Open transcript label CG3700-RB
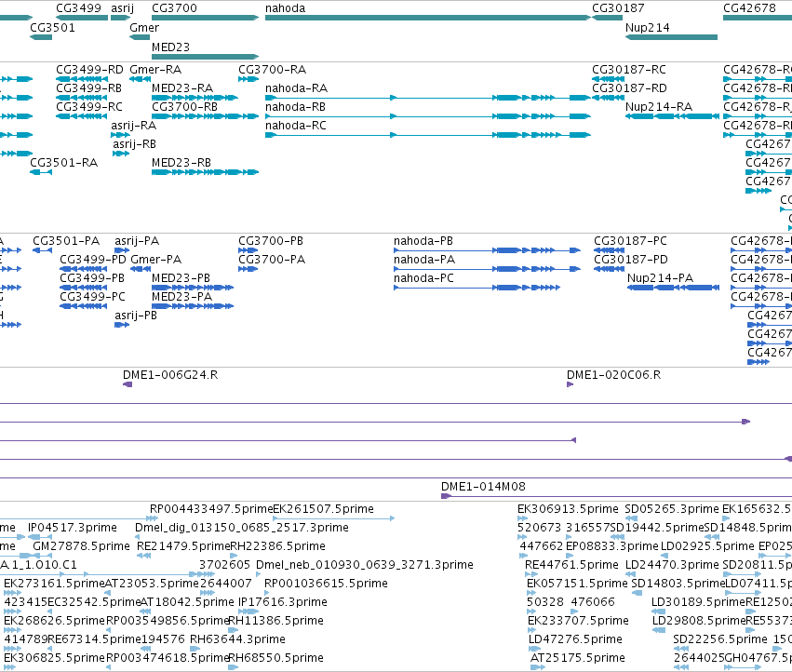This screenshot has height=672, width=792. tap(184, 107)
